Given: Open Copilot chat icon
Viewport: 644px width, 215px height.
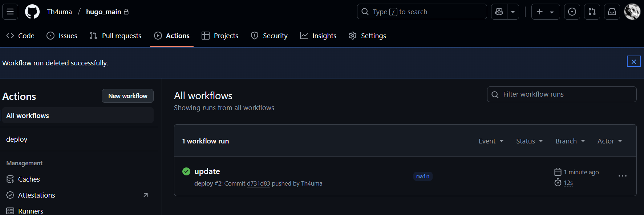Looking at the screenshot, I should (x=499, y=12).
